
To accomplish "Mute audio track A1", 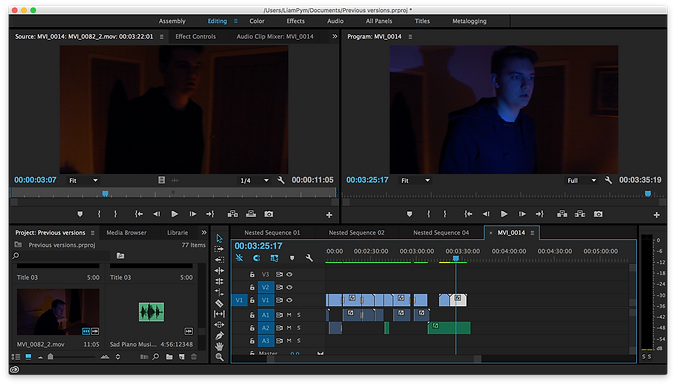I will [289, 315].
